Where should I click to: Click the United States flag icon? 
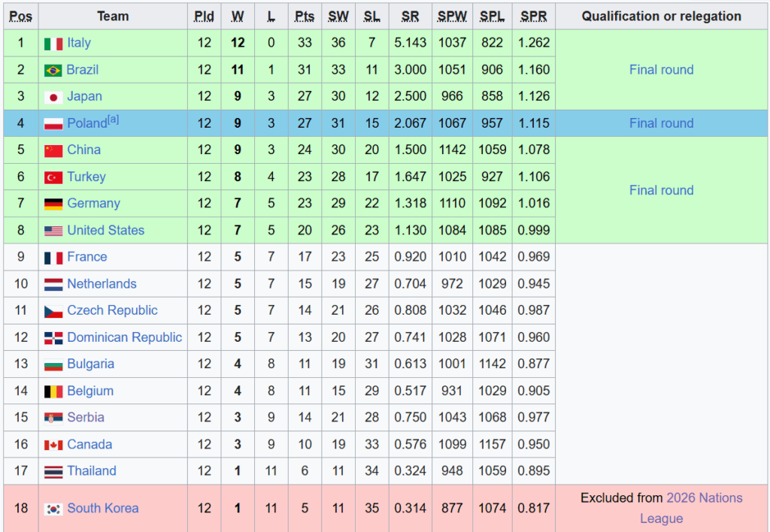53,231
